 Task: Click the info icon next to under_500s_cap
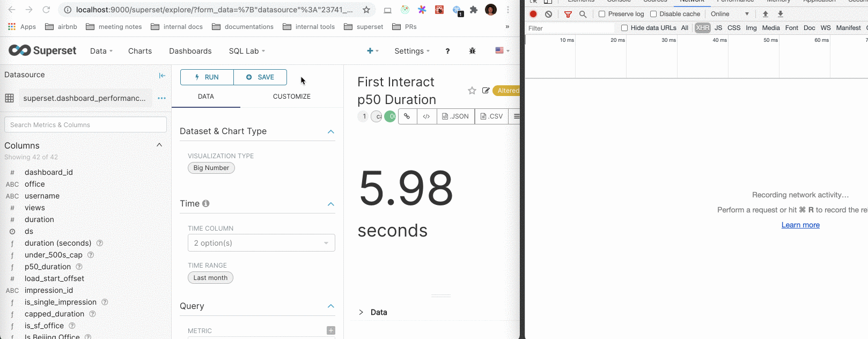pos(91,255)
